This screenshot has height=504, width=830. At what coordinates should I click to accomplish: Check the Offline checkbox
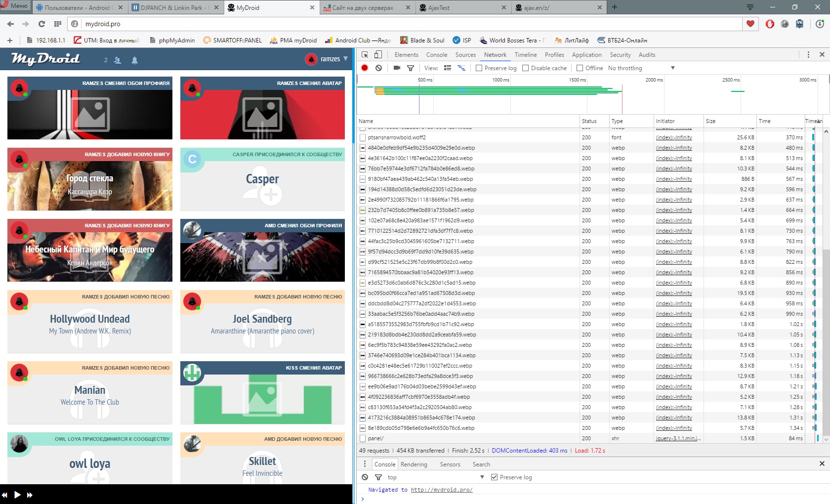580,68
